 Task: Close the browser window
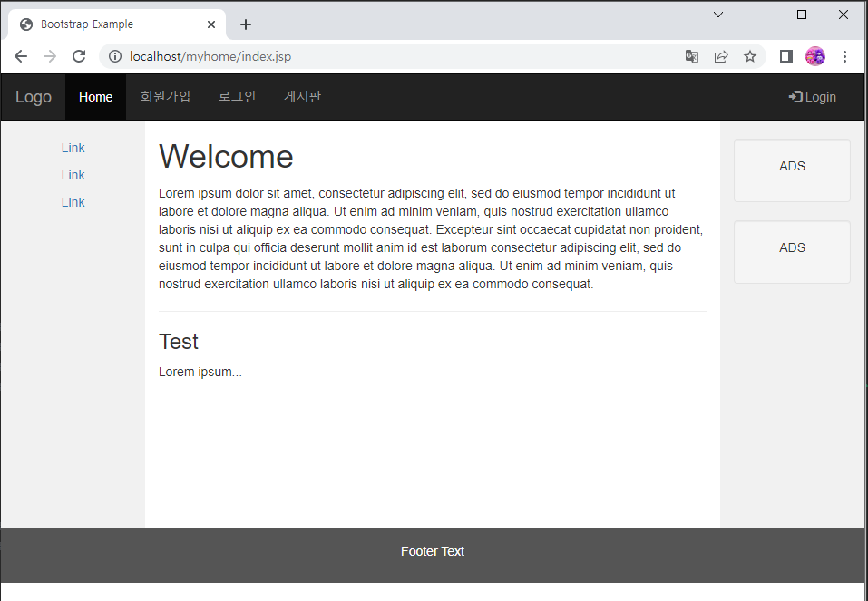(x=844, y=15)
